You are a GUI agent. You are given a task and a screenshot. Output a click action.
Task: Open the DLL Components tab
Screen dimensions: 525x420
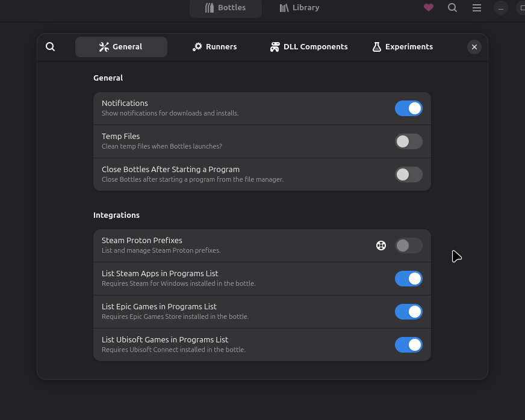coord(309,47)
